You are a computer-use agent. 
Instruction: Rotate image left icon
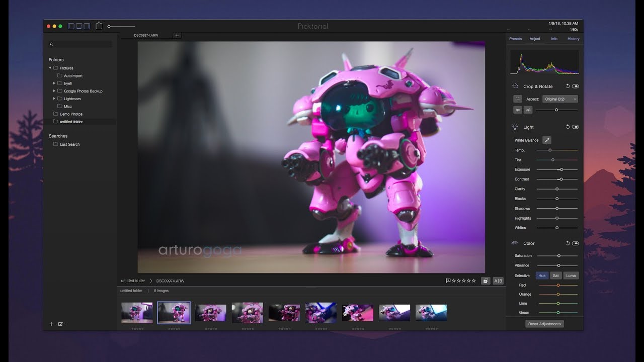(517, 110)
